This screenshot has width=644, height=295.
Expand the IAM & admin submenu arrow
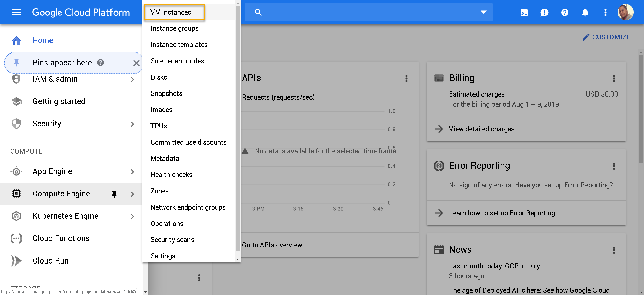[132, 79]
